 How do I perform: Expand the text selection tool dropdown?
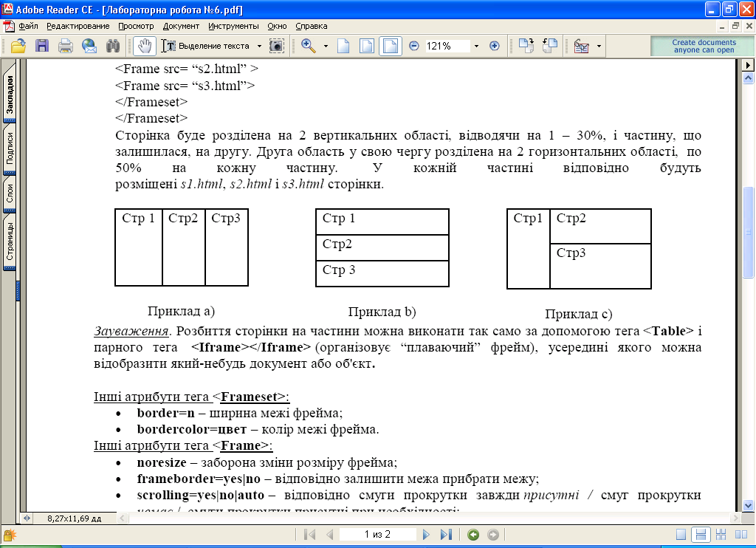[260, 46]
